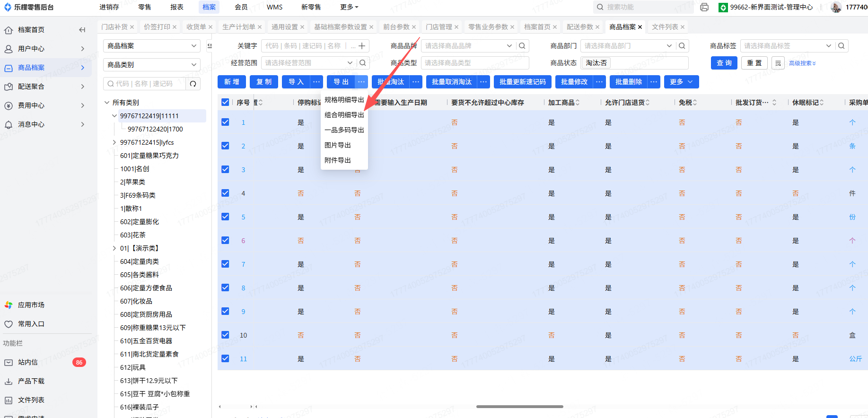Image resolution: width=868 pixels, height=418 pixels.
Task: Click search icon beside 商品品牌 field
Action: pyautogui.click(x=522, y=46)
